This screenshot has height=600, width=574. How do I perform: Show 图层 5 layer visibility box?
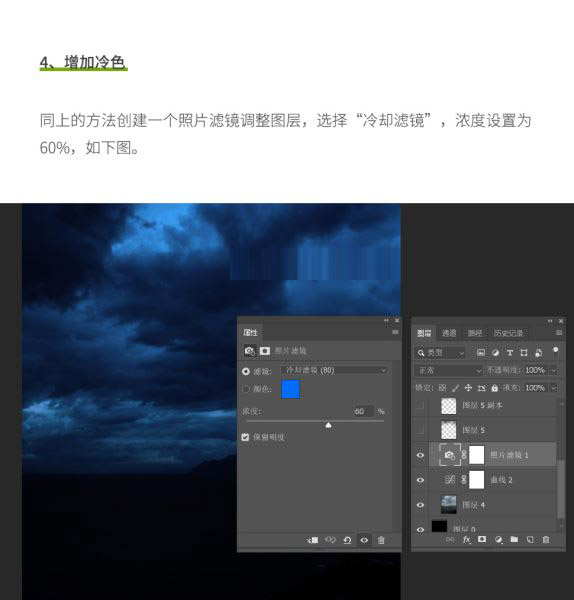(x=420, y=430)
